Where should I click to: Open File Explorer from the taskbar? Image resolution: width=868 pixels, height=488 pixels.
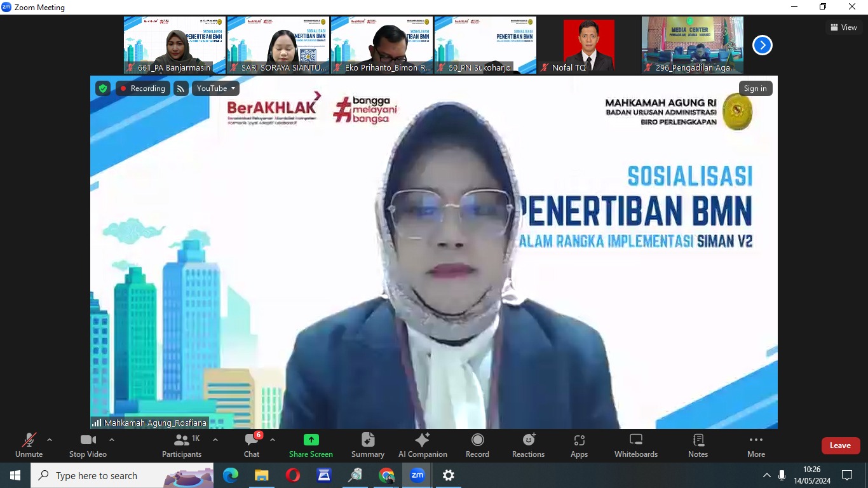(x=262, y=475)
